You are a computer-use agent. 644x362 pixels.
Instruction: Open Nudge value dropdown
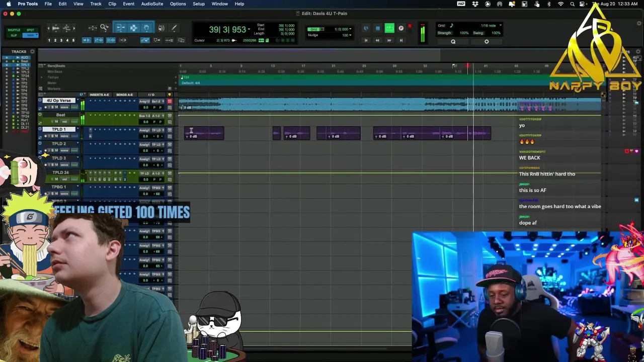(351, 35)
